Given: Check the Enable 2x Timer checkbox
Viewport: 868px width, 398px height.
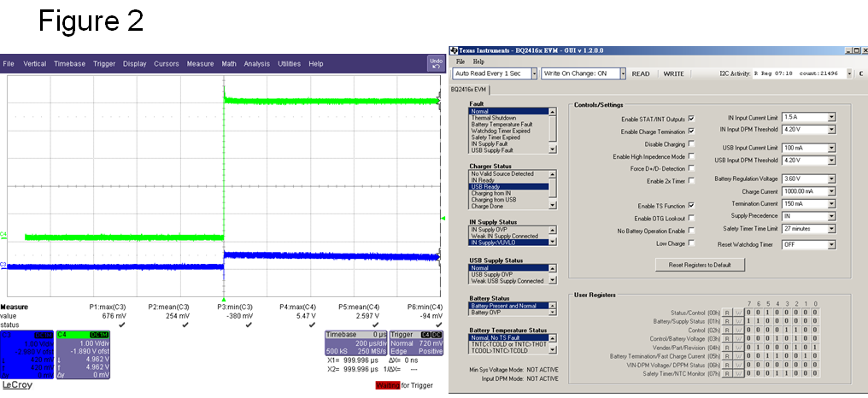Looking at the screenshot, I should [691, 180].
